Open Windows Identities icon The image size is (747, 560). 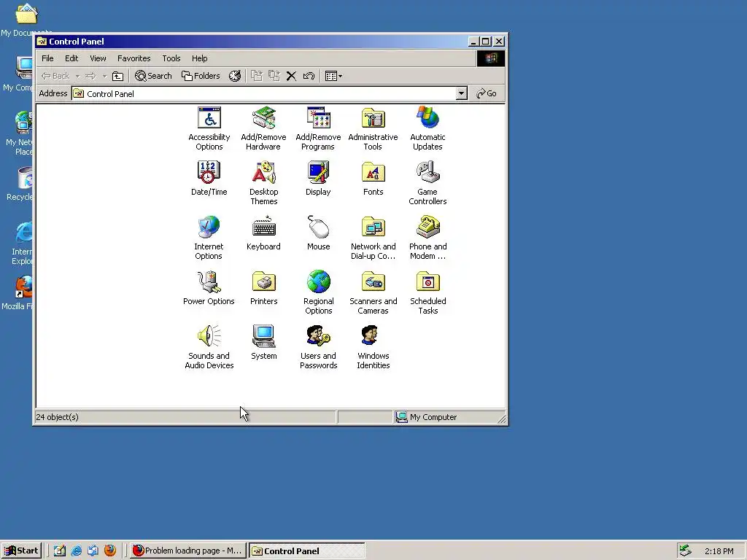click(x=373, y=348)
